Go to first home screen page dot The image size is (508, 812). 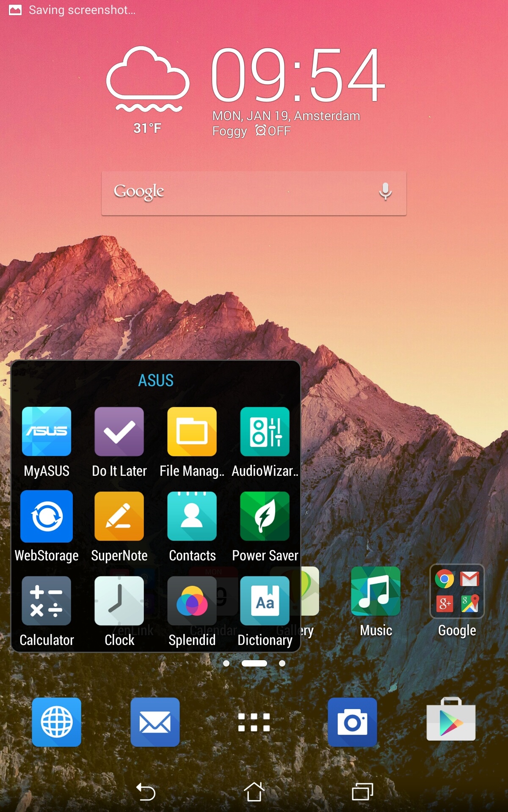pos(226,663)
